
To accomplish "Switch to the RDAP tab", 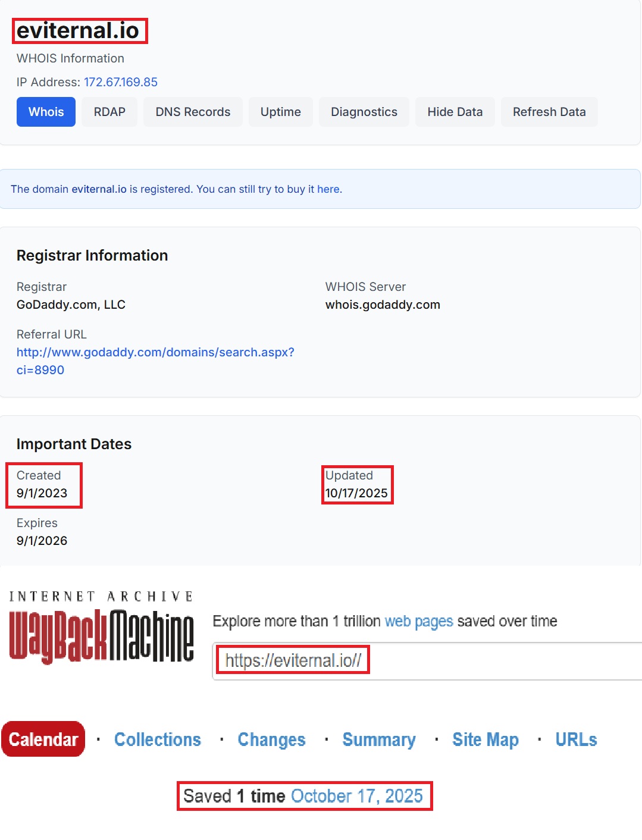I will [x=109, y=112].
